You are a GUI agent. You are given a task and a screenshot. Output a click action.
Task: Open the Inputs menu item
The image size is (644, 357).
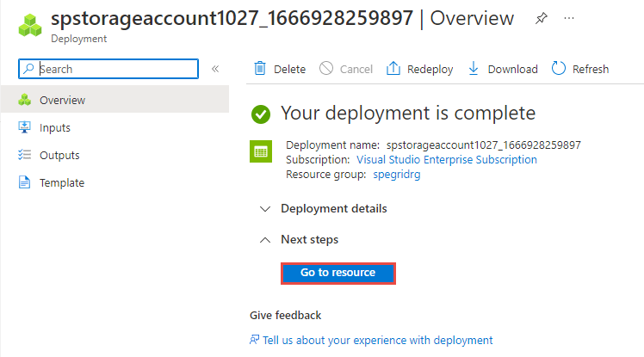pyautogui.click(x=55, y=127)
